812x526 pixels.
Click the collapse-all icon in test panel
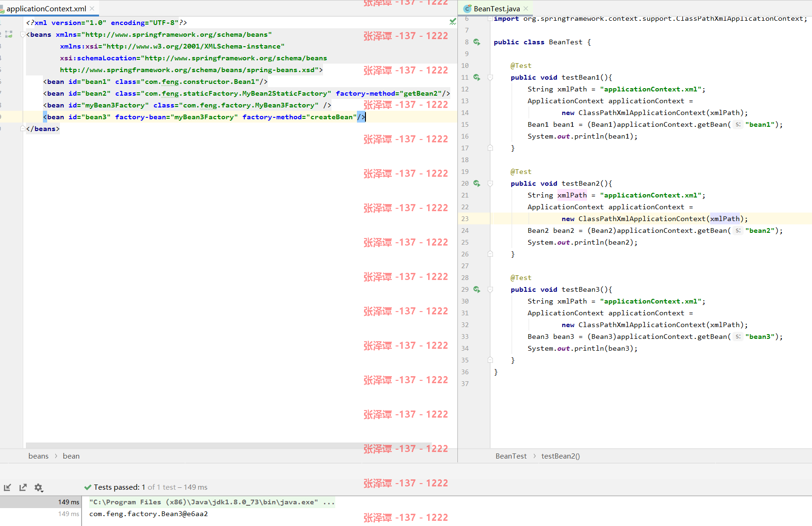pyautogui.click(x=8, y=487)
